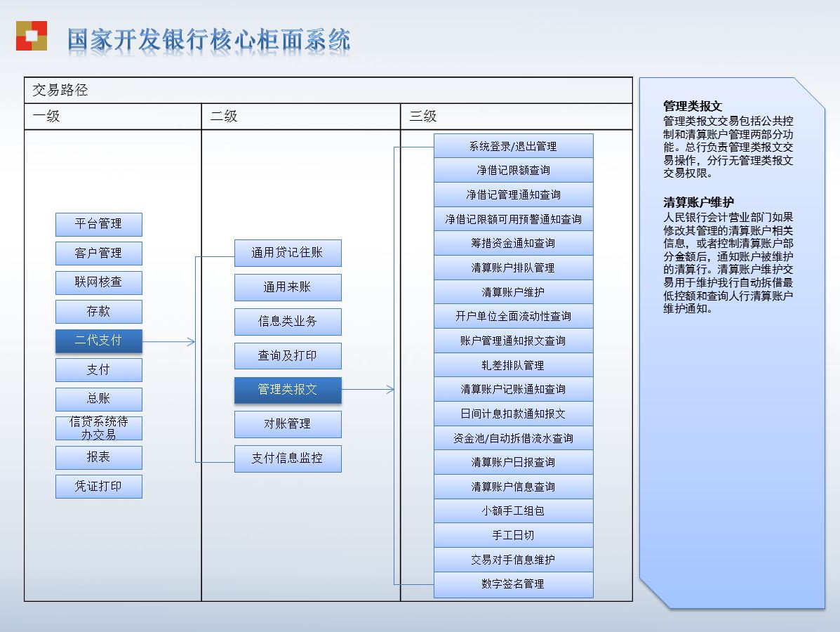The width and height of the screenshot is (840, 632).
Task: Click 净借记管理通知查询
Action: point(513,195)
